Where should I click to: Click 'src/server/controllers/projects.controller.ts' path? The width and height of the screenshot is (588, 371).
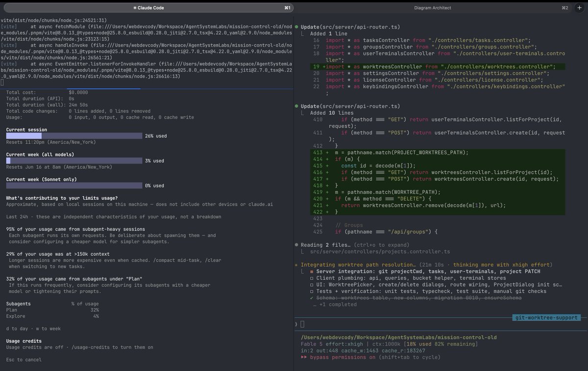[380, 252]
